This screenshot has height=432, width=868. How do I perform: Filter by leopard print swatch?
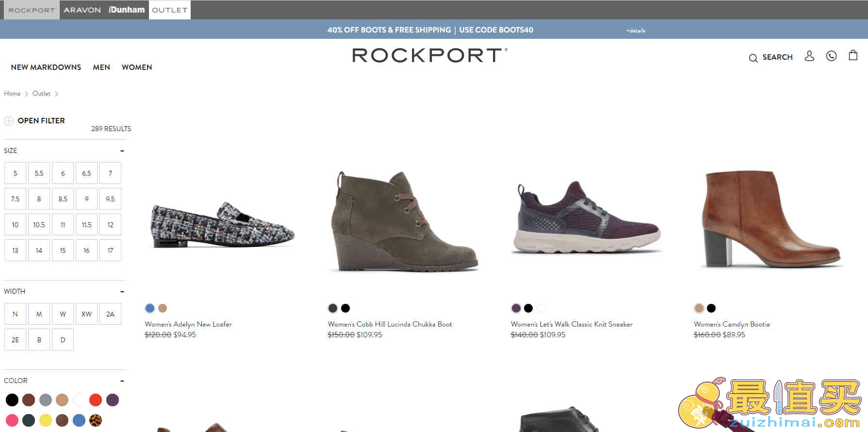[x=96, y=420]
